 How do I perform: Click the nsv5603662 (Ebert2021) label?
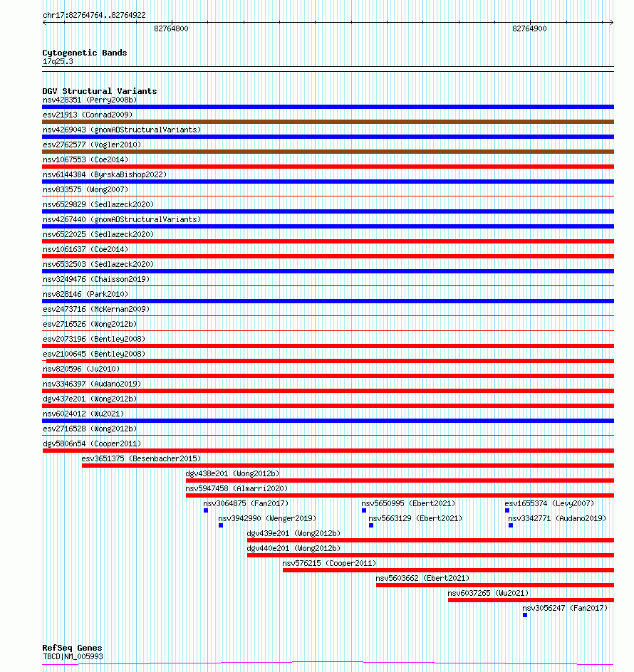[423, 579]
